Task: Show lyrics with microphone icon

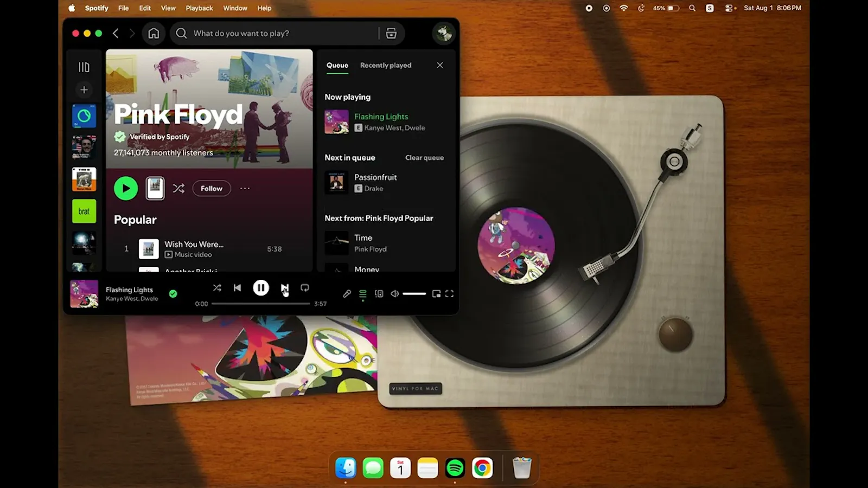Action: 347,293
